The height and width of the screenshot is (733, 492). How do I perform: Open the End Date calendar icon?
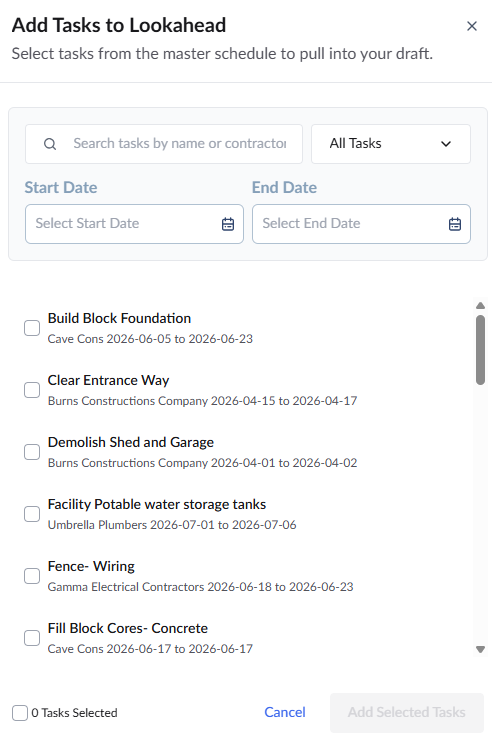click(x=455, y=224)
